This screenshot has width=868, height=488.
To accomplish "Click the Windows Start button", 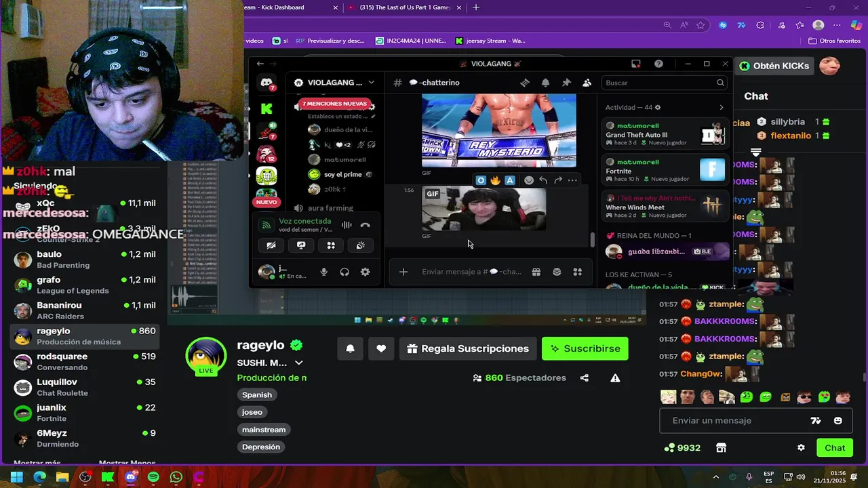I will pyautogui.click(x=16, y=477).
